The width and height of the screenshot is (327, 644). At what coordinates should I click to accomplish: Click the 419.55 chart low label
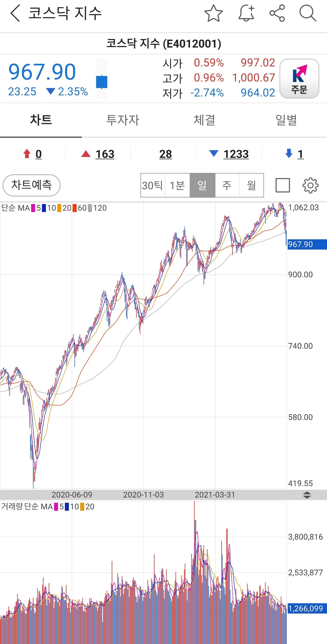pos(300,483)
